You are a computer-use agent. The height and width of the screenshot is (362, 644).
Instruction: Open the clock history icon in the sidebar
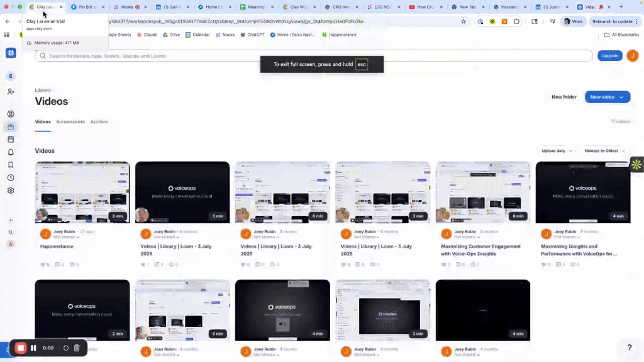[x=11, y=178]
